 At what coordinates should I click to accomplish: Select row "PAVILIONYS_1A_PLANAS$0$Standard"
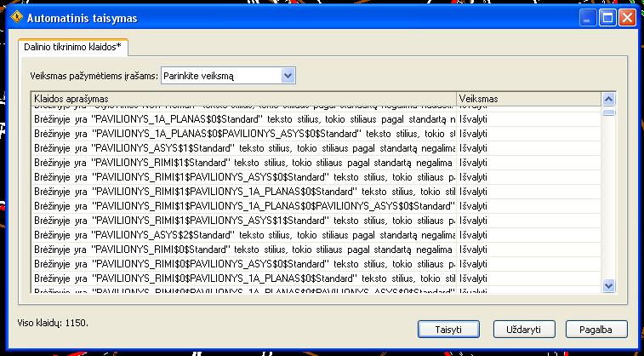(316, 119)
